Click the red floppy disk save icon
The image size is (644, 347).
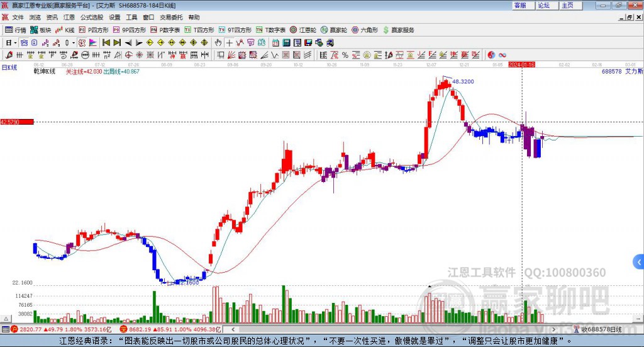[x=308, y=43]
